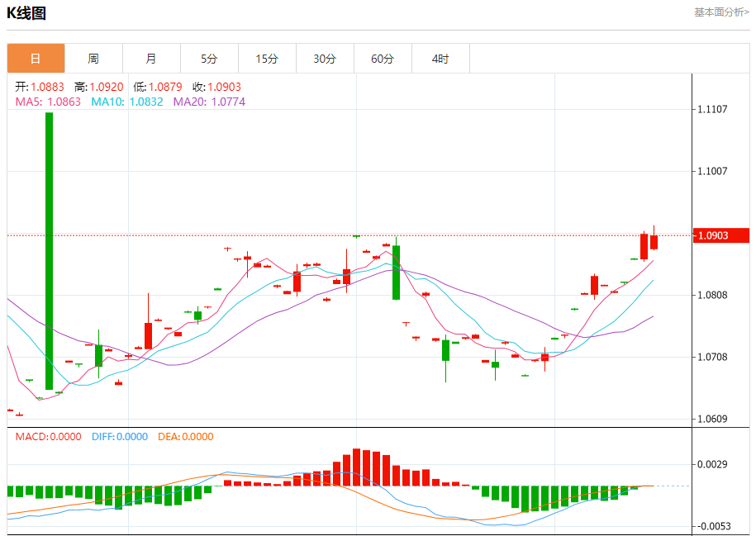Click the DIFF value label
756x536 pixels.
[x=120, y=437]
